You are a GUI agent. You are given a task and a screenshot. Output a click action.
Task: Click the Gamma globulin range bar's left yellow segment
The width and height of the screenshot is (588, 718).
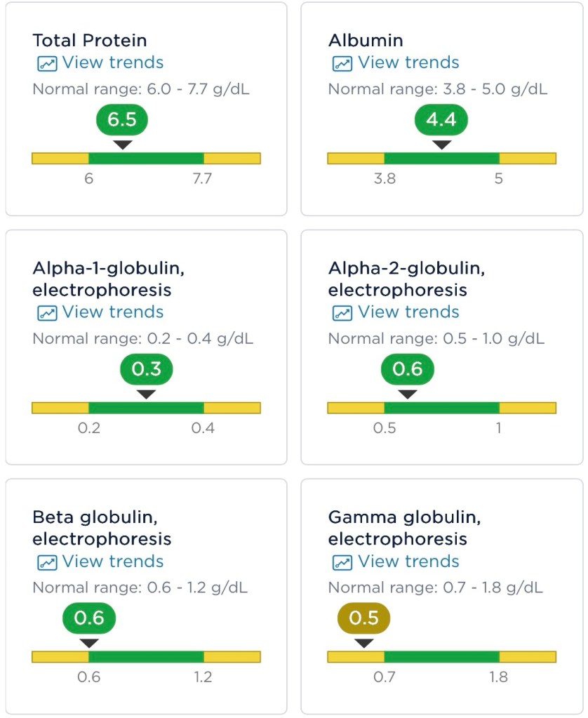click(x=356, y=657)
